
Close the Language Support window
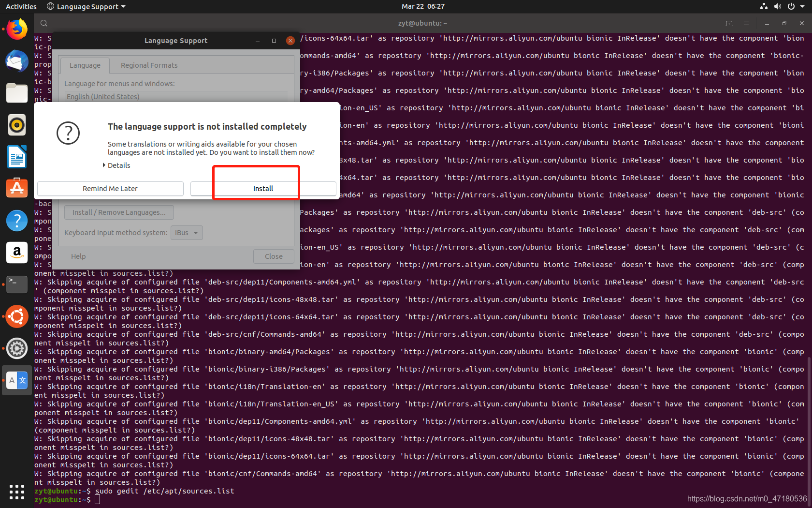click(290, 41)
